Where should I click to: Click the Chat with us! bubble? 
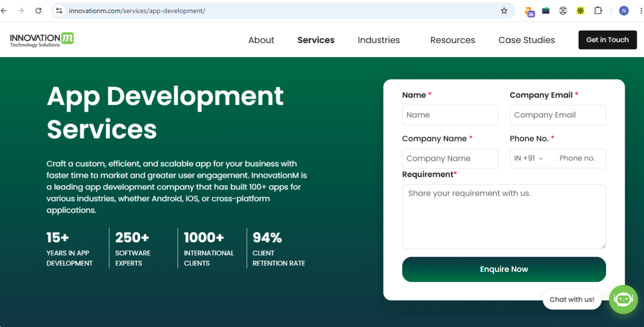(572, 299)
